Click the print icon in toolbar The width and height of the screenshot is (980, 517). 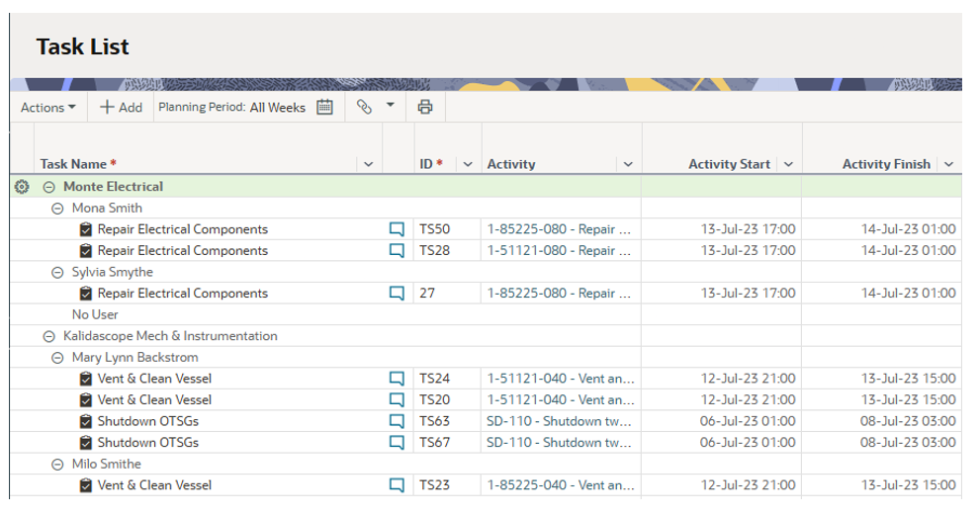point(425,108)
